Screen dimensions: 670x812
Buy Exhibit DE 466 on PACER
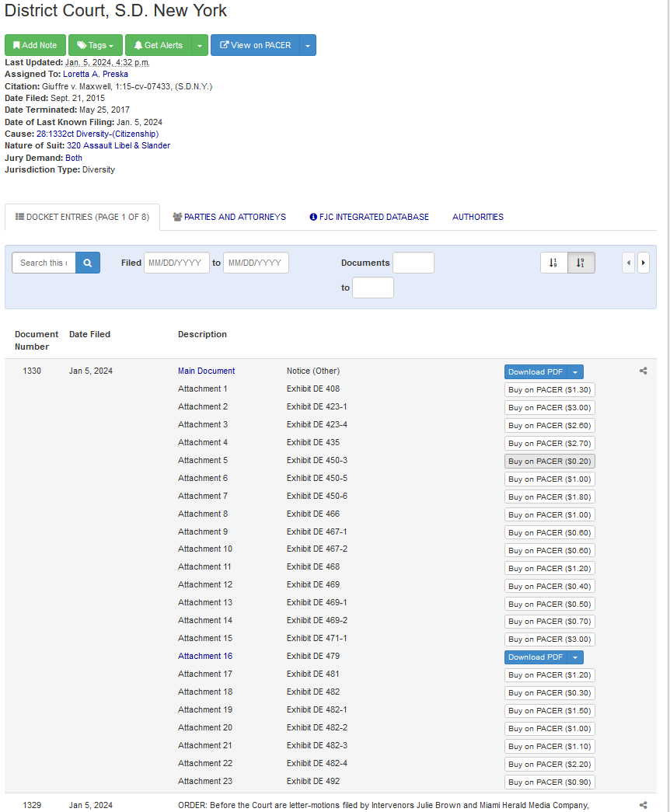pos(550,514)
